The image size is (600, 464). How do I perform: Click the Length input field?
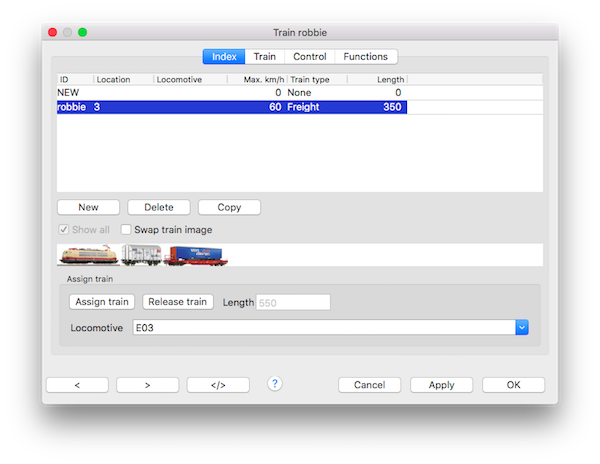[293, 302]
